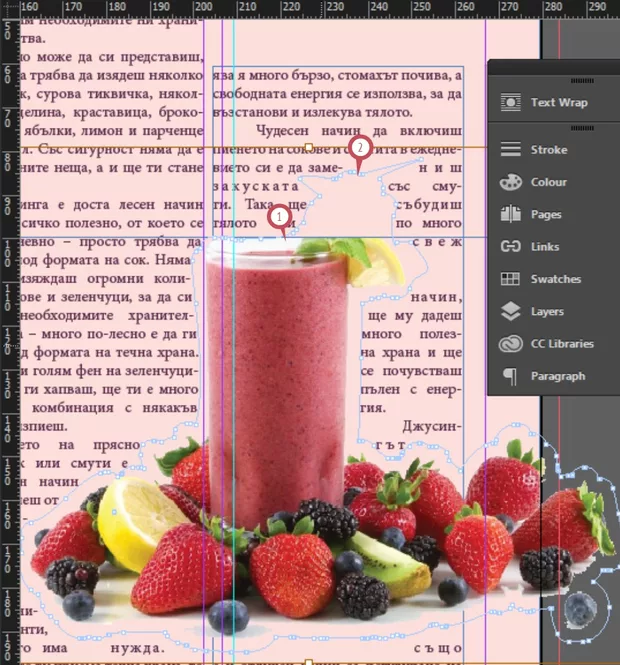Click the word "възстанови" in the text frame
This screenshot has height=665, width=620.
[250, 113]
